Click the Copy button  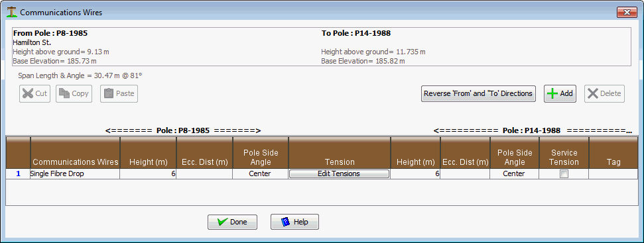[x=74, y=93]
